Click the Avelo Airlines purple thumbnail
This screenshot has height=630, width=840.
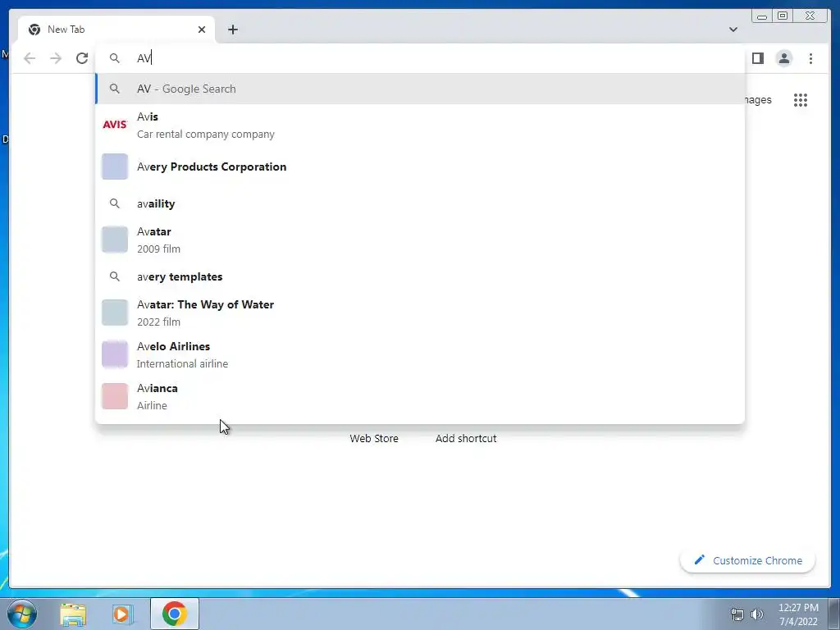coord(115,354)
